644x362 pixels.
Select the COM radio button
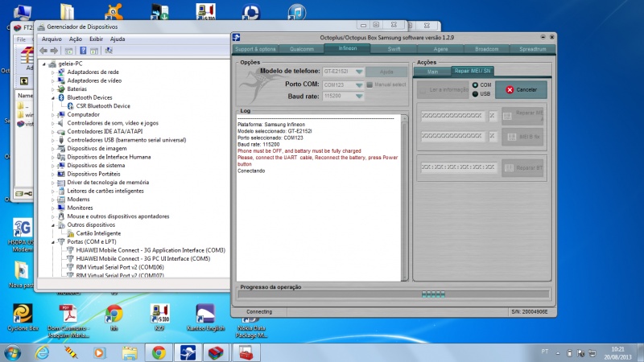pyautogui.click(x=475, y=85)
